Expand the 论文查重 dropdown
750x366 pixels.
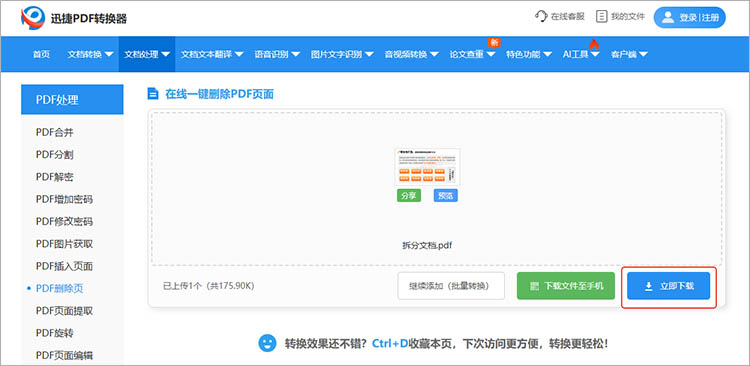click(x=472, y=55)
